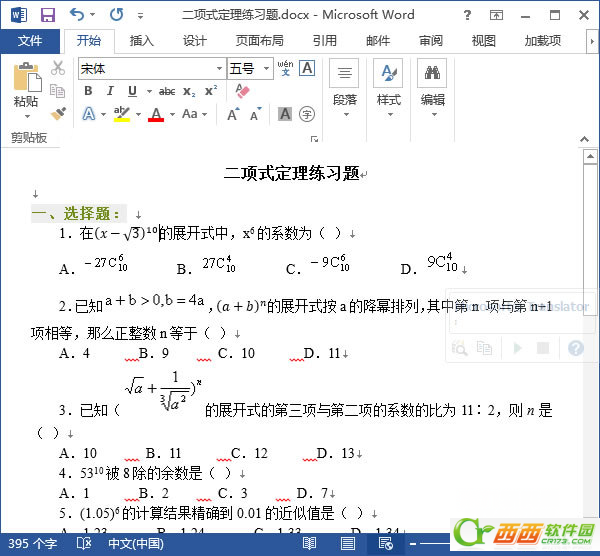This screenshot has width=600, height=556.
Task: Toggle subscript x₂ formatting
Action: click(x=189, y=91)
